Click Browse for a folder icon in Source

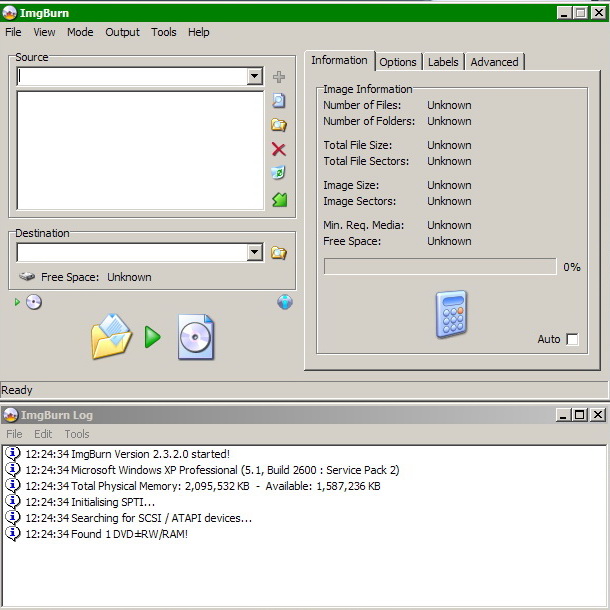pos(279,125)
